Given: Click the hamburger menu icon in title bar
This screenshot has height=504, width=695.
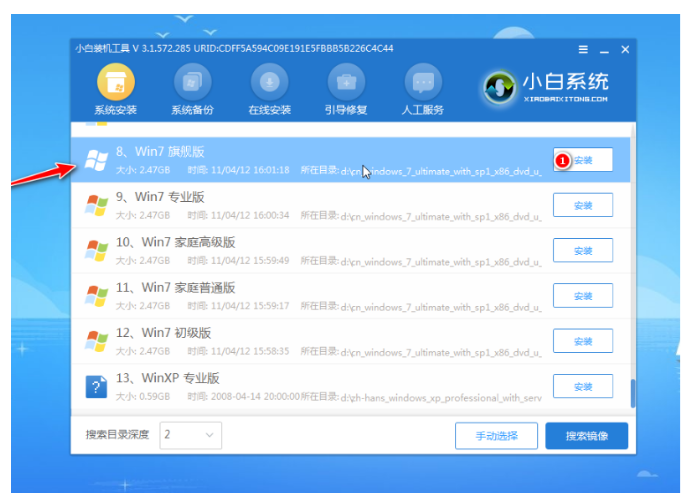Looking at the screenshot, I should [x=583, y=49].
